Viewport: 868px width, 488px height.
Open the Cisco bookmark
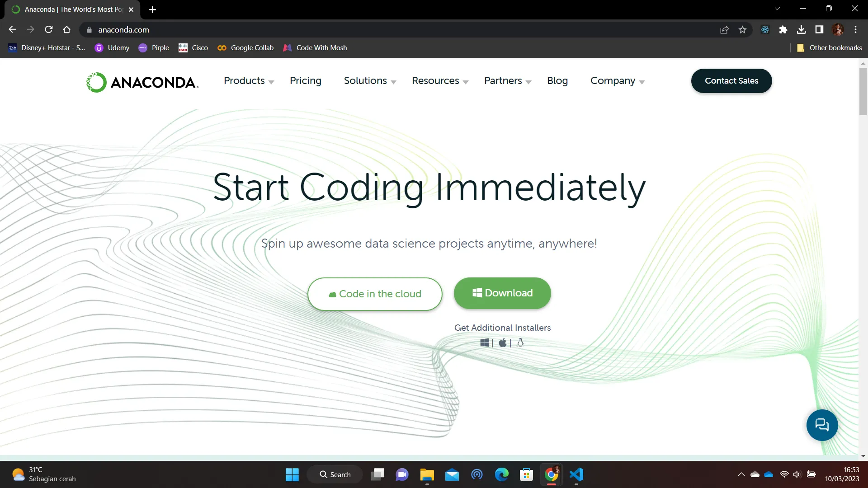tap(193, 48)
